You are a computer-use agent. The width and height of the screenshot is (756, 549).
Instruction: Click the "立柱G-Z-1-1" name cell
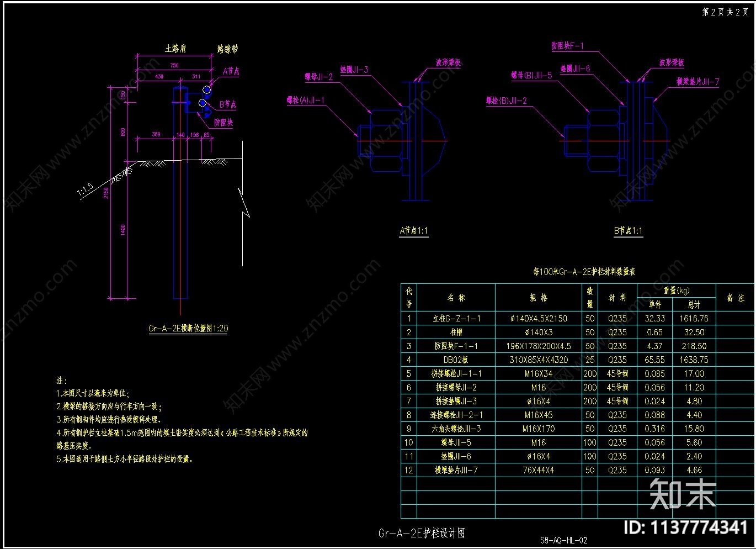pos(456,319)
